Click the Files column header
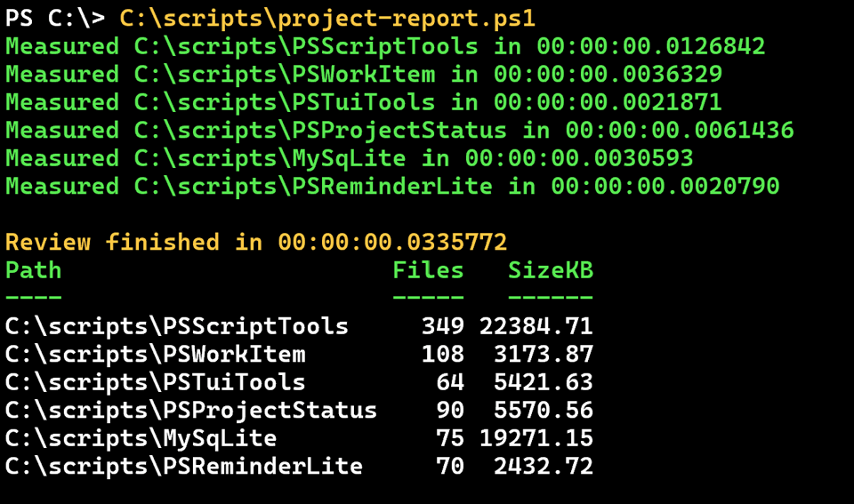 (428, 270)
